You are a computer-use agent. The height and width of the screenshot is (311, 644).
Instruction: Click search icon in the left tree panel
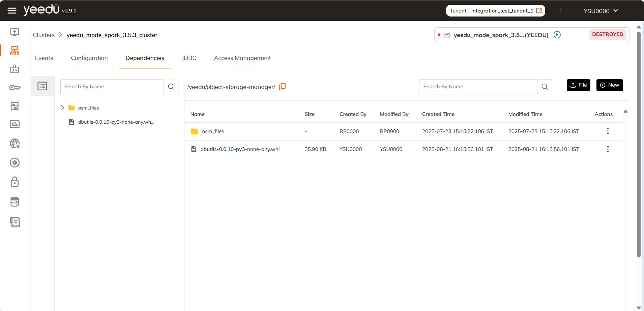tap(171, 87)
